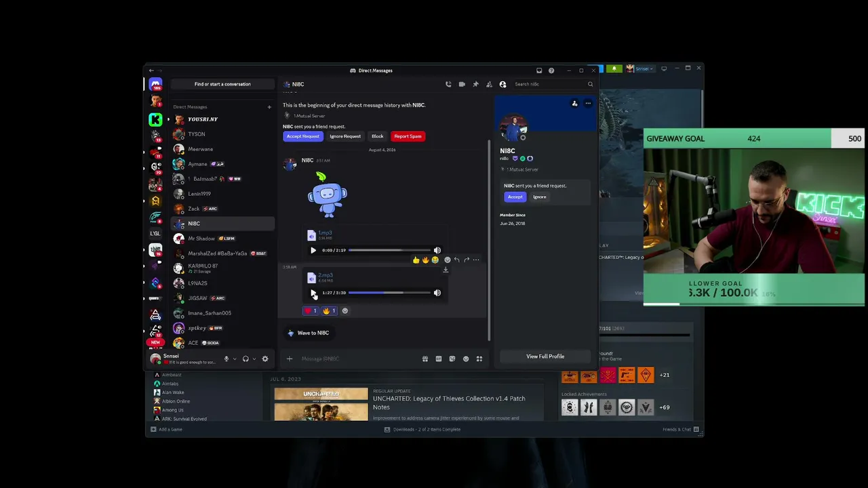
Task: Click the search magnifier icon
Action: (590, 84)
